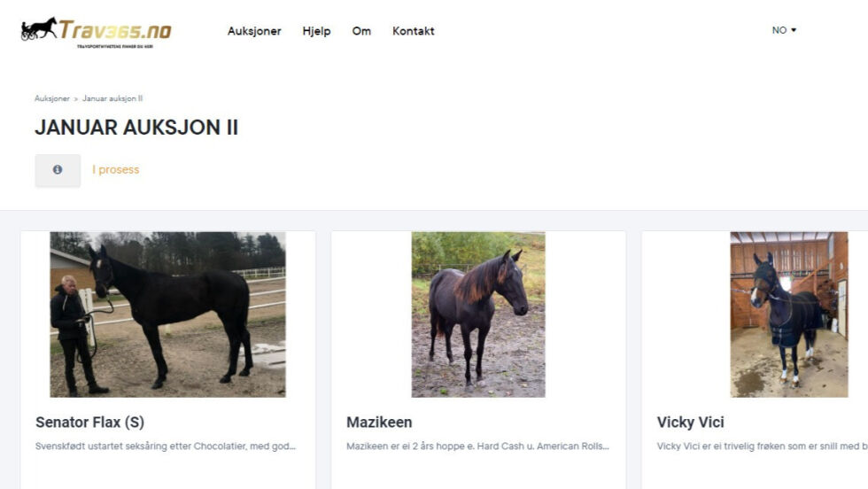
Task: Open the Hjelp menu item
Action: point(316,31)
